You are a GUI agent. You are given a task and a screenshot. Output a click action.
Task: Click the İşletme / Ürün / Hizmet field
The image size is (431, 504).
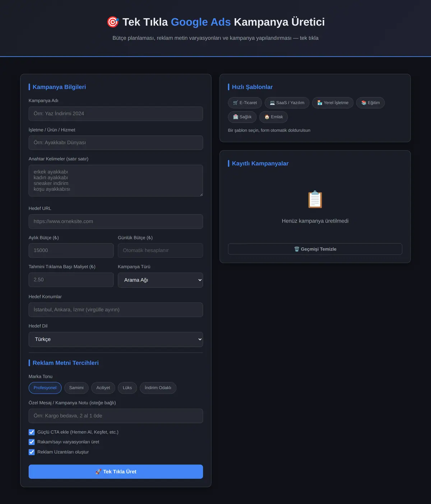tap(116, 143)
